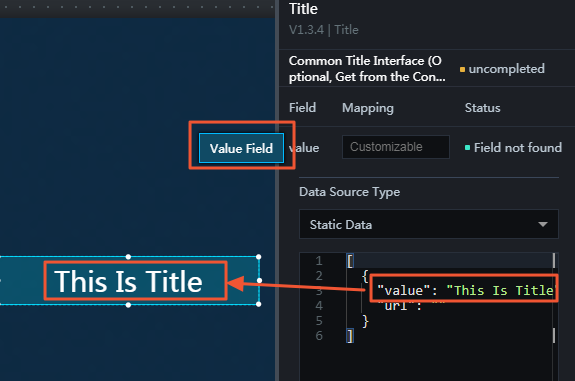Click line number 5 in the editor gutter

tap(319, 321)
